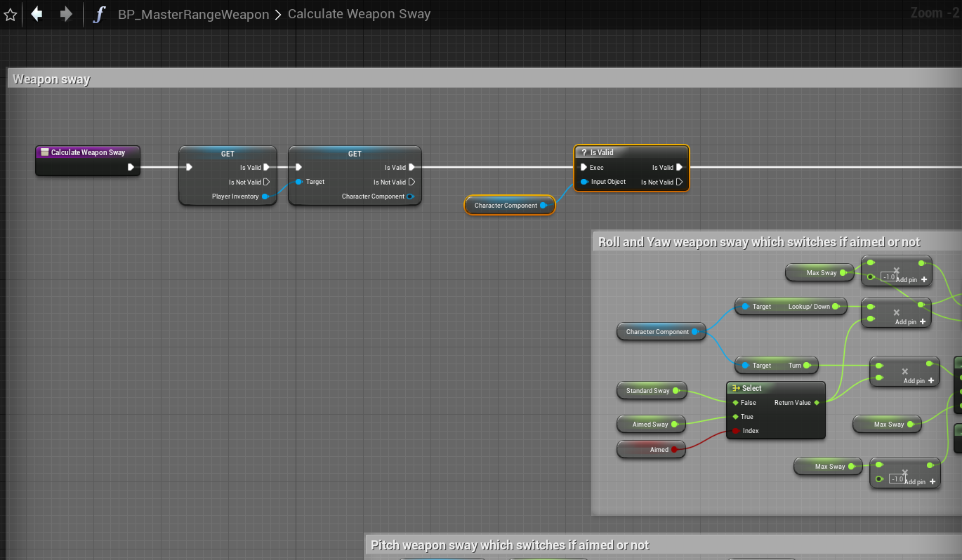Click the Standard Sway variable node
The width and height of the screenshot is (962, 560).
click(647, 391)
